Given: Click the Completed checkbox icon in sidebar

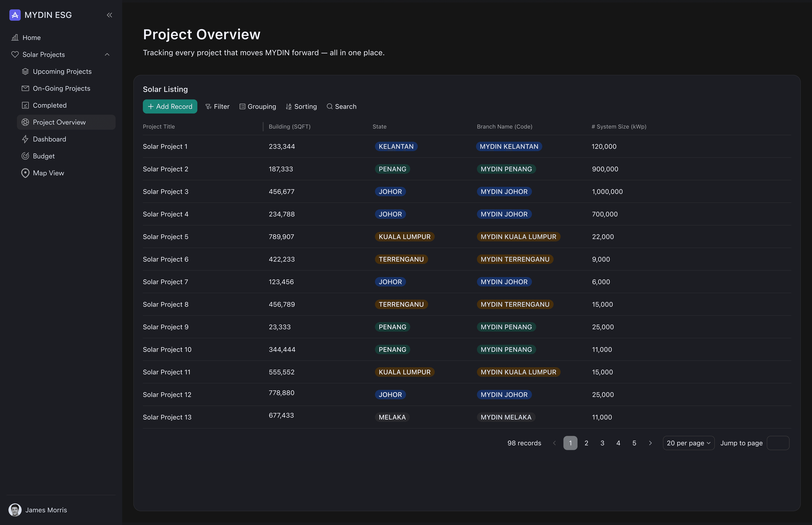Looking at the screenshot, I should tap(25, 105).
